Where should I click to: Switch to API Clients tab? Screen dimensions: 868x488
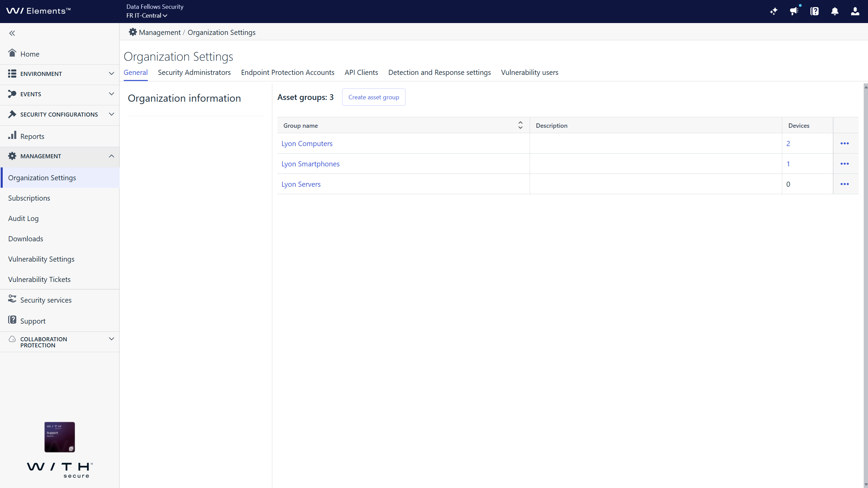click(361, 73)
